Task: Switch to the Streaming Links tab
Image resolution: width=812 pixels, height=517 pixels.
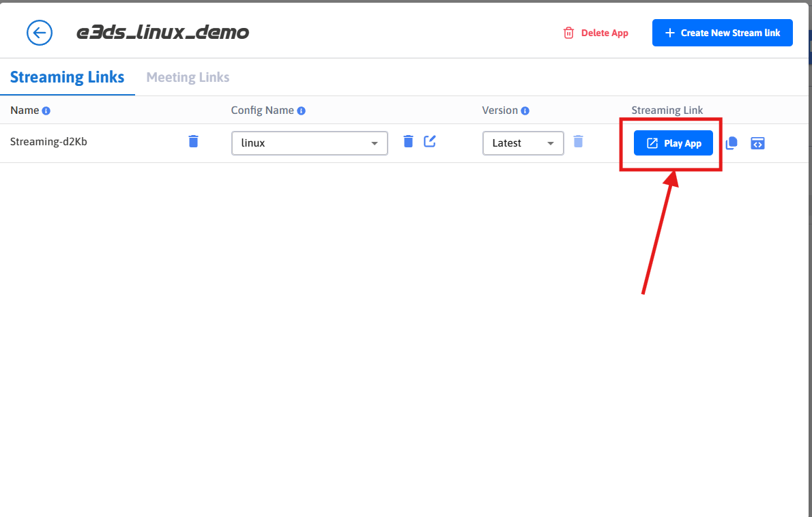Action: click(x=67, y=77)
